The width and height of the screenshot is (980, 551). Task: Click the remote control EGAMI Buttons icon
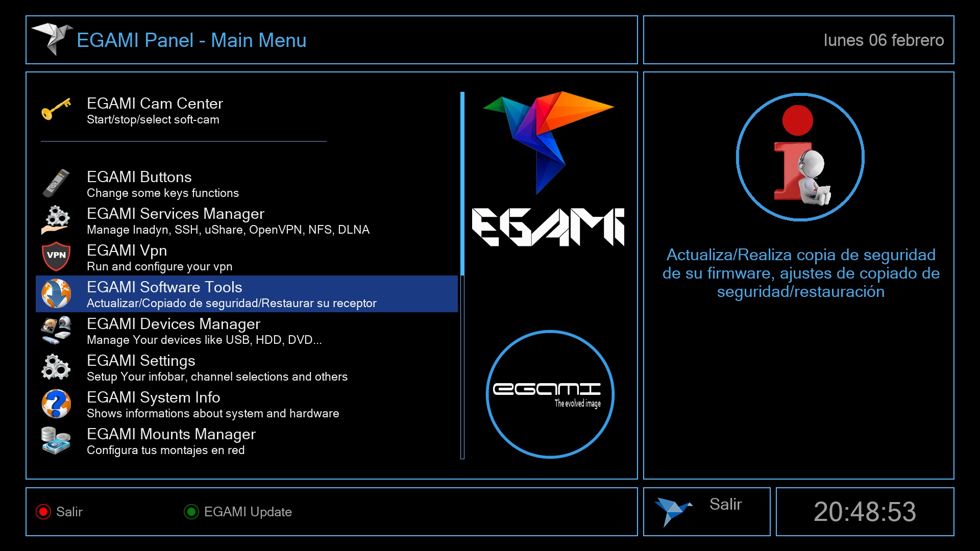pyautogui.click(x=56, y=183)
